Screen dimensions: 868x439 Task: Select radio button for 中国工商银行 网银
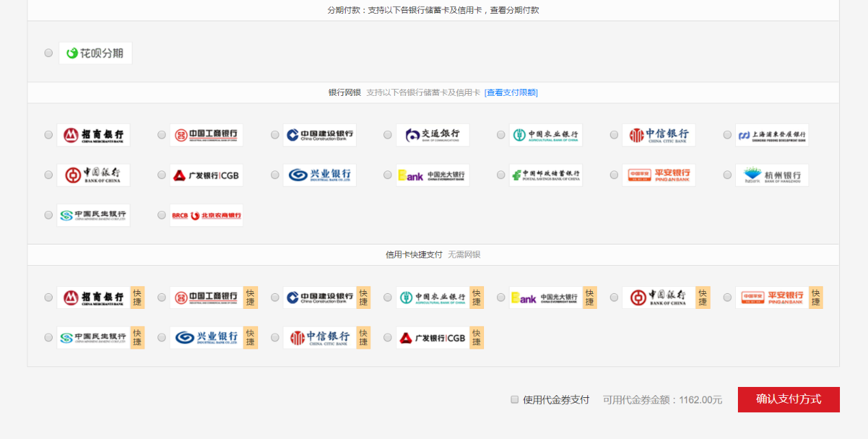click(162, 135)
